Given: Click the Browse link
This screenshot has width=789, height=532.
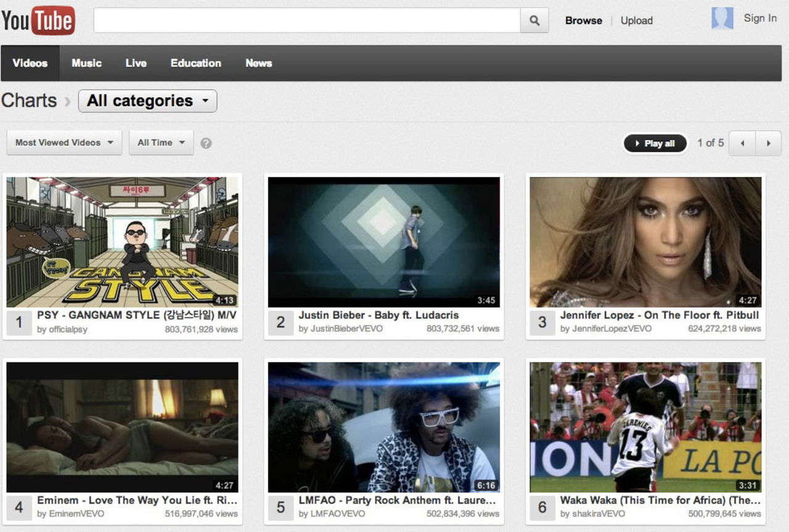Looking at the screenshot, I should [x=583, y=20].
